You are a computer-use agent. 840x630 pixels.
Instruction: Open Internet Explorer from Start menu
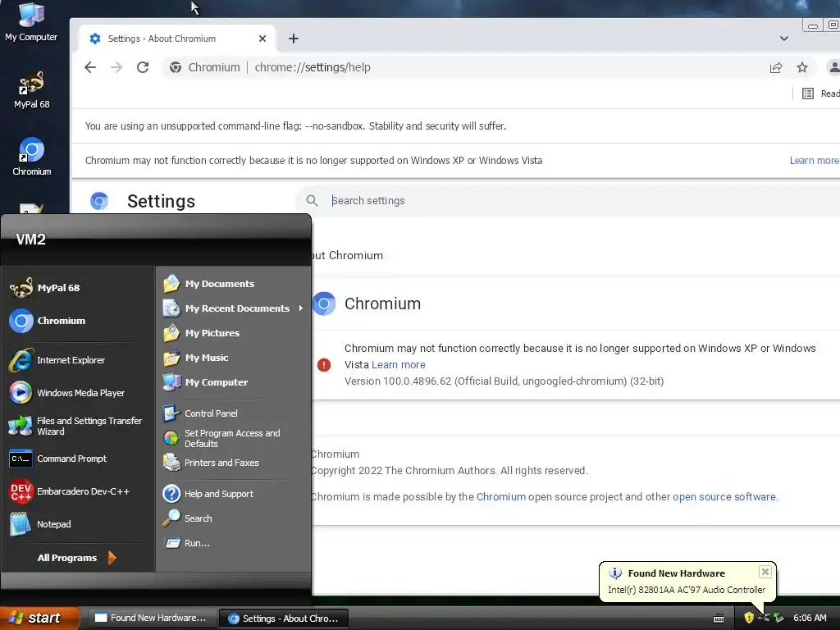(x=78, y=360)
